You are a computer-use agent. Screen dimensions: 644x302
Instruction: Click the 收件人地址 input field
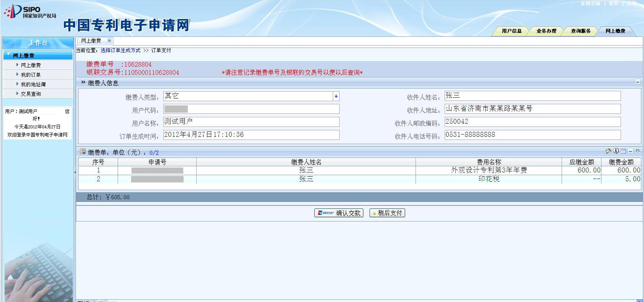click(x=532, y=109)
